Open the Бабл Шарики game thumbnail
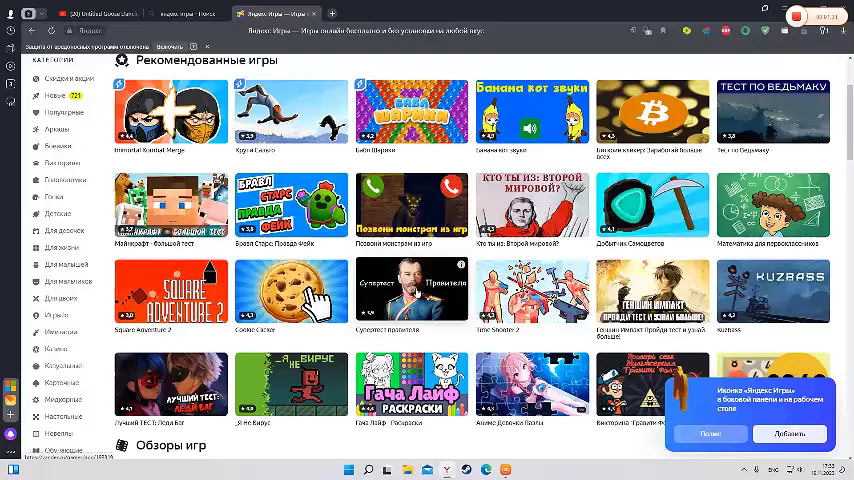 (x=412, y=112)
